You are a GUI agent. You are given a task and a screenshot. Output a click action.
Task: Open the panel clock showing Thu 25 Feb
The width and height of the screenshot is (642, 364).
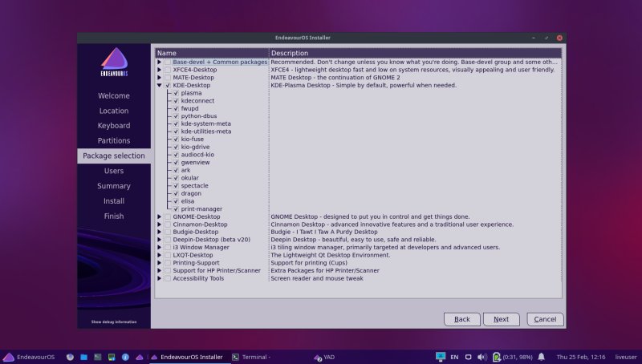pyautogui.click(x=580, y=357)
